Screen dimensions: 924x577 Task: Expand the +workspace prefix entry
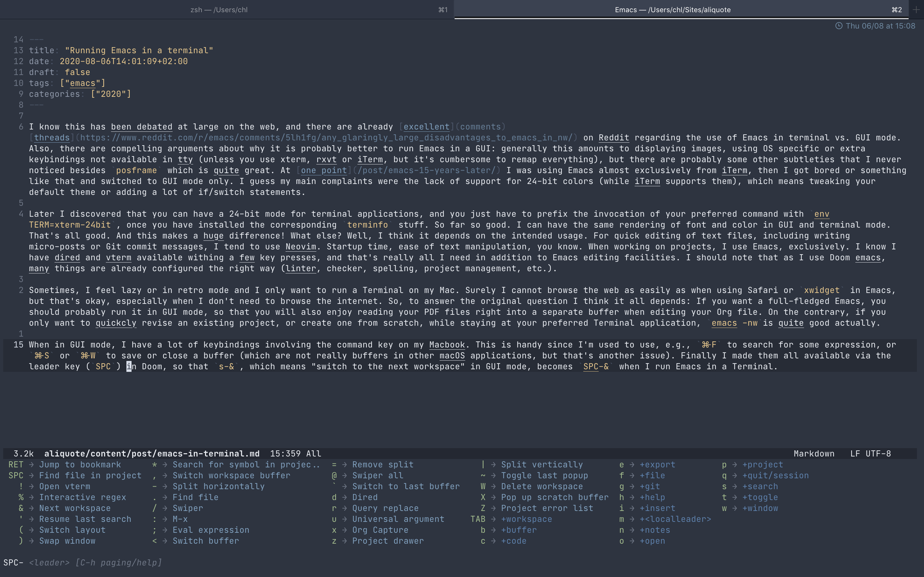[x=526, y=519]
